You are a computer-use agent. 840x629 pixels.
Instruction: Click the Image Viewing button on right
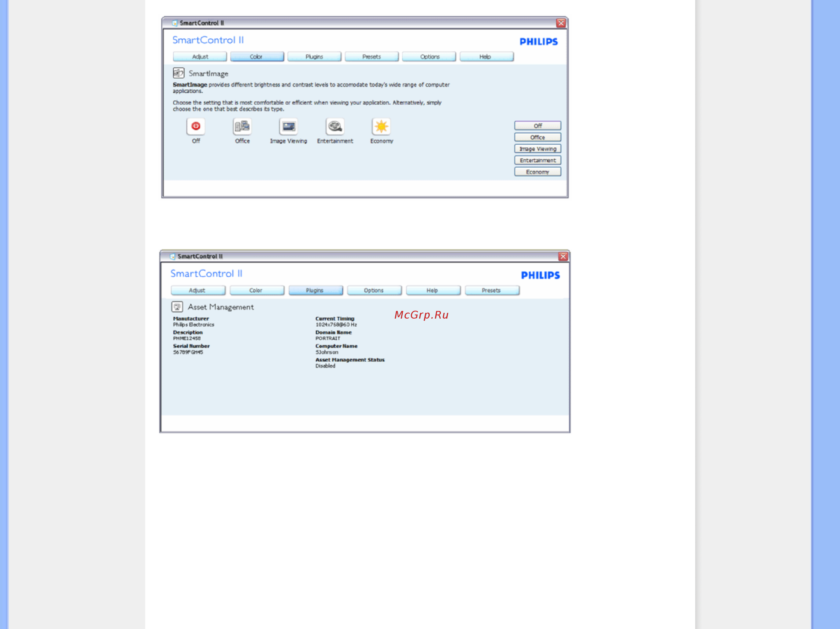pyautogui.click(x=537, y=149)
